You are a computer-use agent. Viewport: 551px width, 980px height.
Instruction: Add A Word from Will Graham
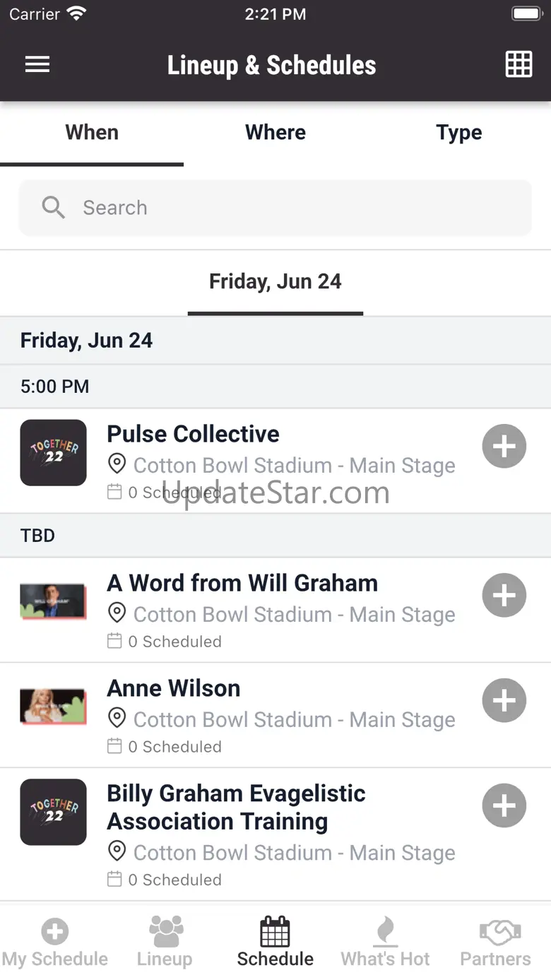pyautogui.click(x=504, y=596)
